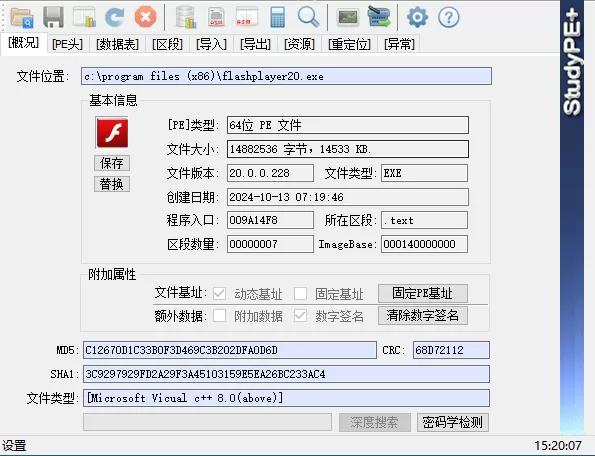Open the [资源] tab
The height and width of the screenshot is (456, 595).
click(299, 44)
